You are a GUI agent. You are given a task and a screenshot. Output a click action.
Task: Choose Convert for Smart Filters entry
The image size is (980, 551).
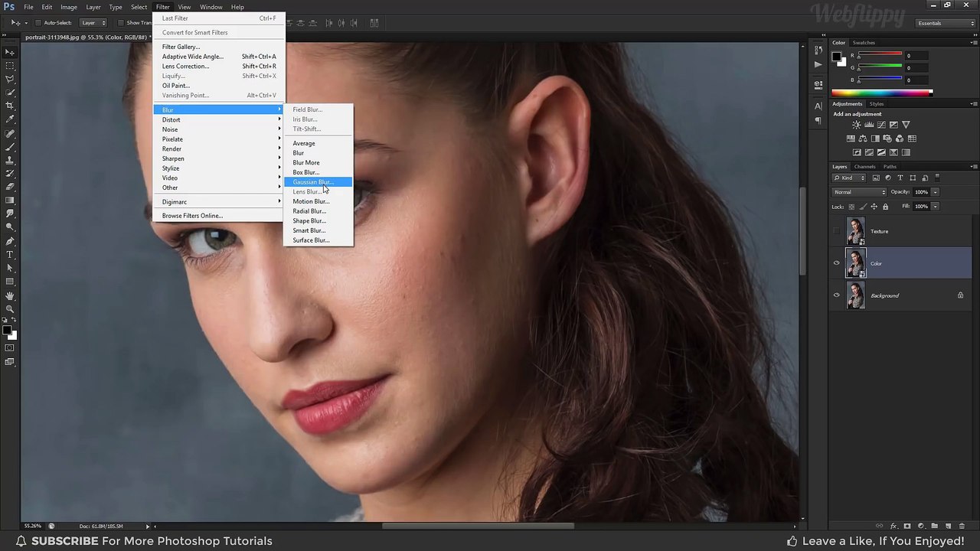[x=218, y=32]
